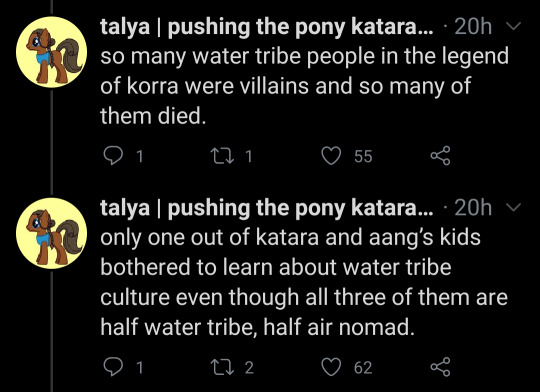Viewport: 540px width, 392px height.
Task: Retweet the second tweet with 2 retweets
Action: [x=223, y=367]
